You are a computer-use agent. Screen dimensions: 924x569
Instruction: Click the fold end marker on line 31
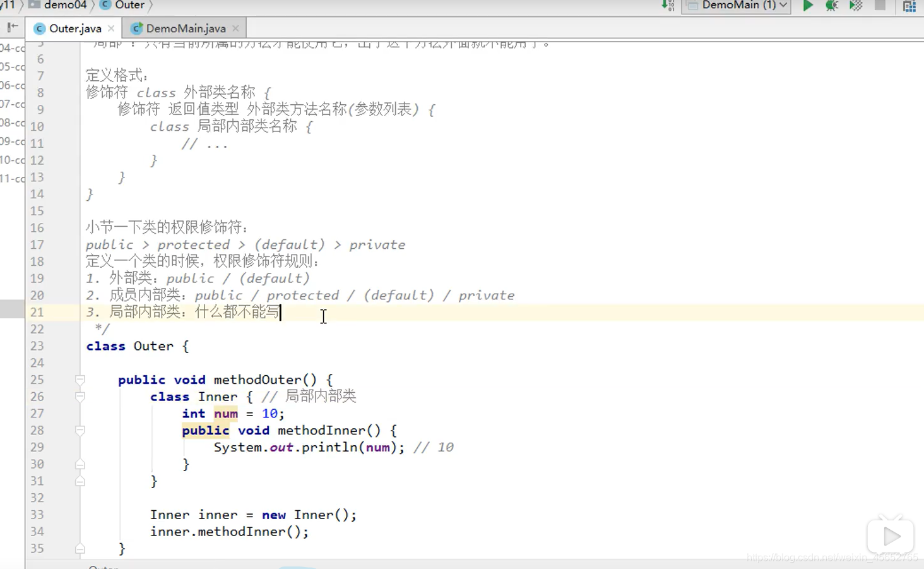pos(80,481)
